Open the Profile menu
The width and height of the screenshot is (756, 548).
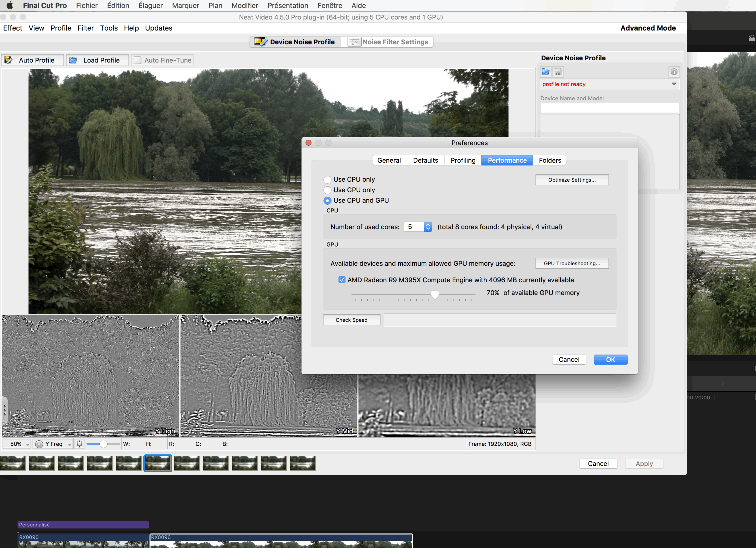[61, 28]
